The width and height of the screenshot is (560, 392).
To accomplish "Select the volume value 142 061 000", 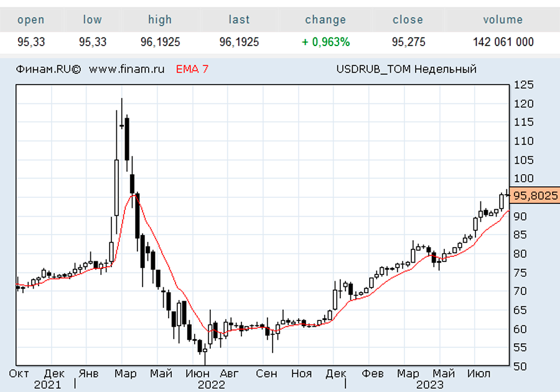I will (x=503, y=42).
